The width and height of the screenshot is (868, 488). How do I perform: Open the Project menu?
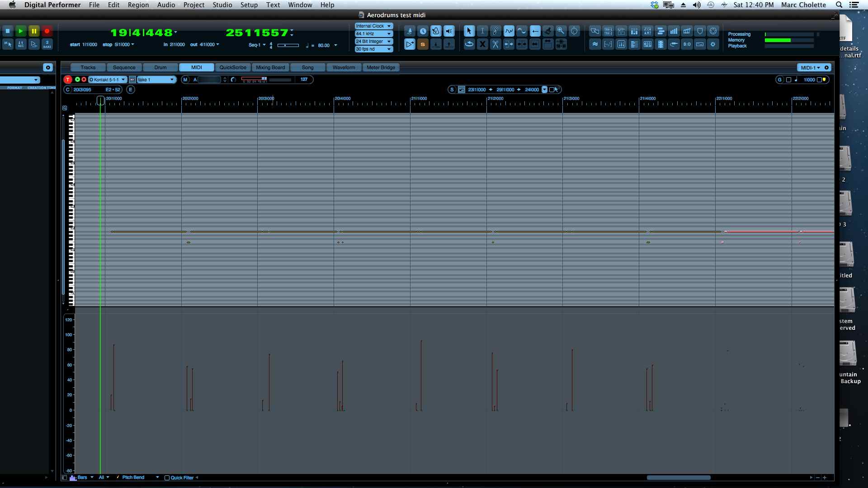click(x=194, y=5)
